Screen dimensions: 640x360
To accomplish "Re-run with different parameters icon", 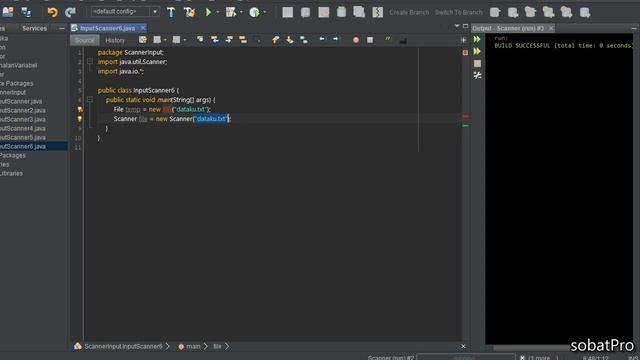I will (477, 51).
